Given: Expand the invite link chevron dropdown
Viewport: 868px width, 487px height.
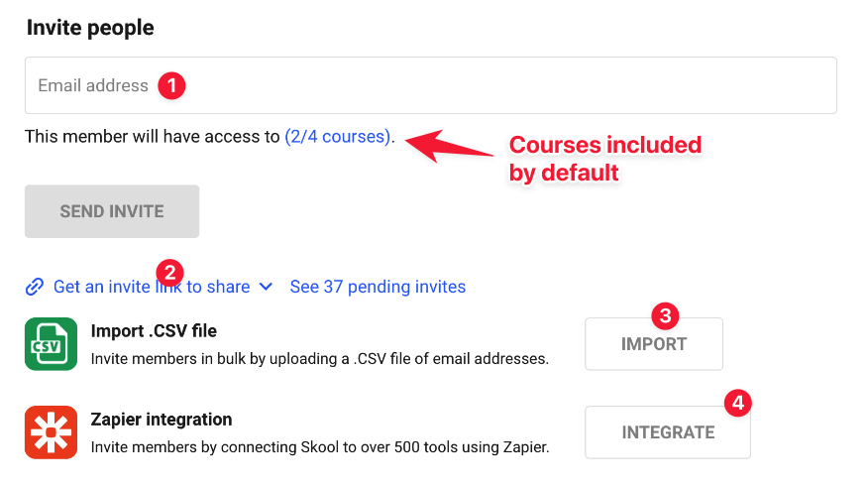Looking at the screenshot, I should point(266,287).
